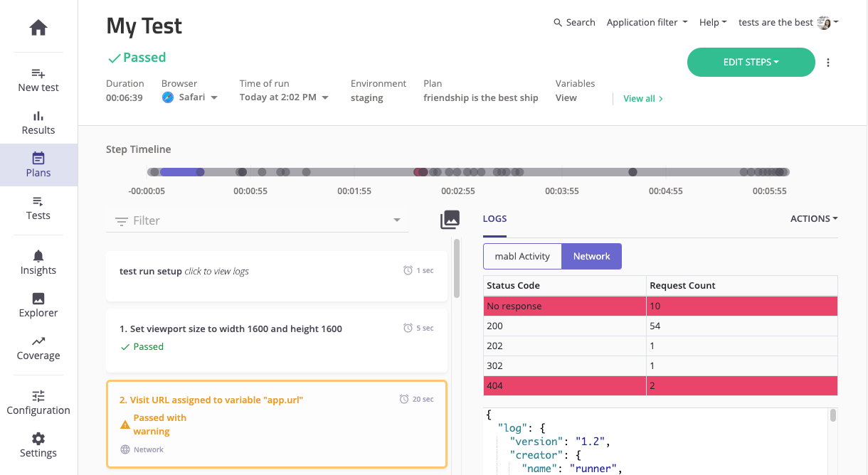Open the three-dot more options menu
Screen dimensions: 868x475
pos(828,63)
